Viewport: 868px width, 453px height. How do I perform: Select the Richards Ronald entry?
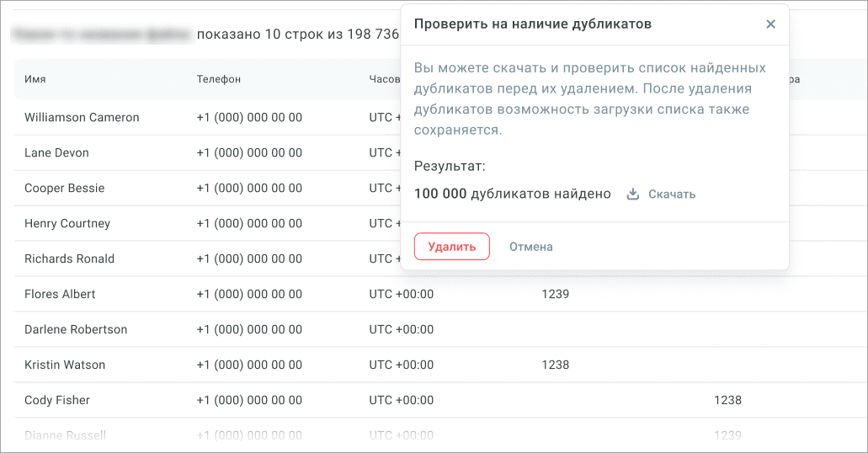69,258
